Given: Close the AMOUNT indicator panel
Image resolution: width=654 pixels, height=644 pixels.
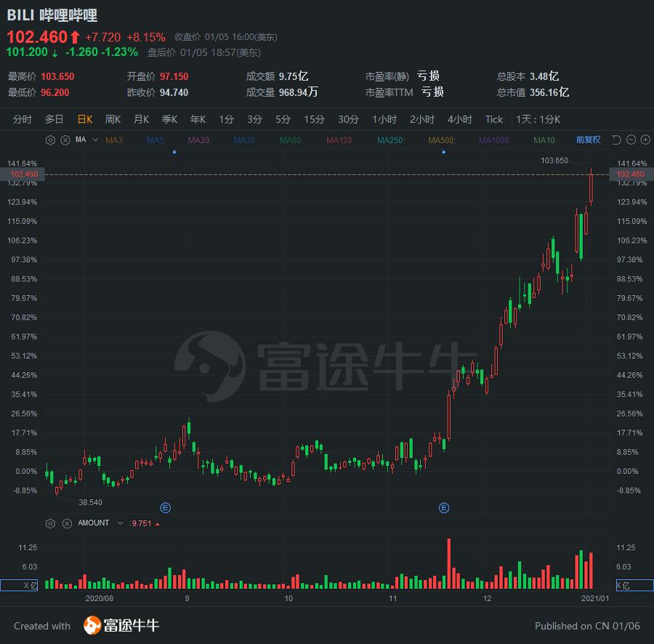Looking at the screenshot, I should coord(67,523).
